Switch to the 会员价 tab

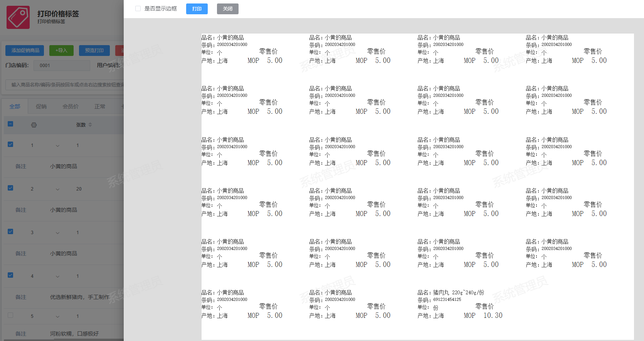(71, 106)
